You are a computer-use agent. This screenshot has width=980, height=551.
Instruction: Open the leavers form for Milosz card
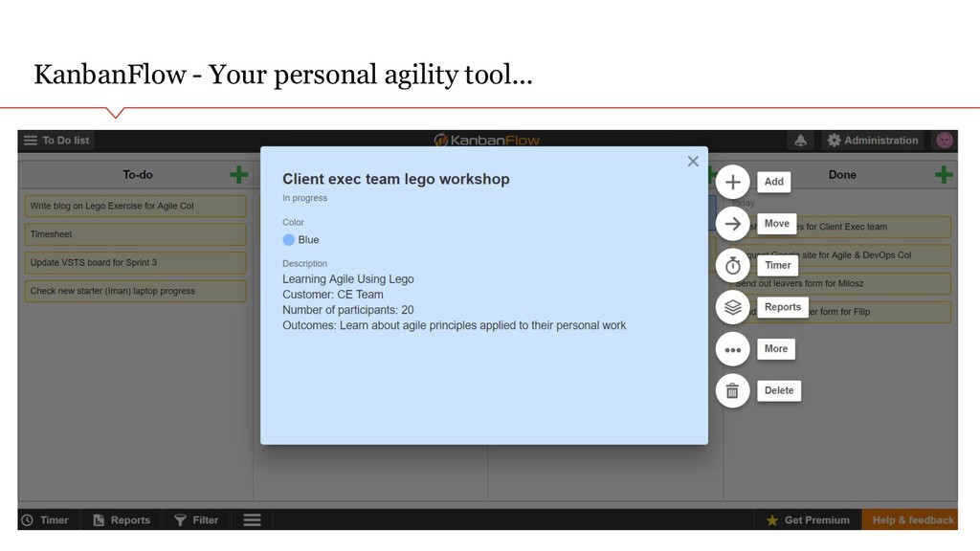[840, 283]
